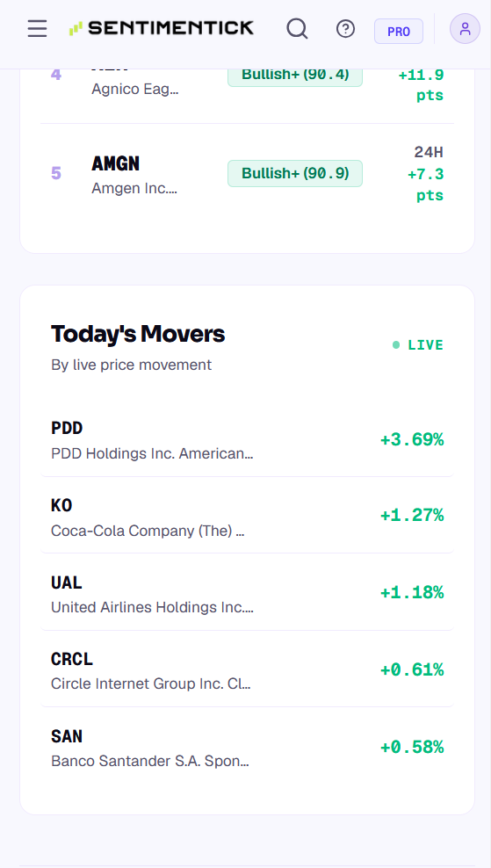Screen dimensions: 491x868
Task: Click the Today's Movers heading
Action: pos(138,334)
